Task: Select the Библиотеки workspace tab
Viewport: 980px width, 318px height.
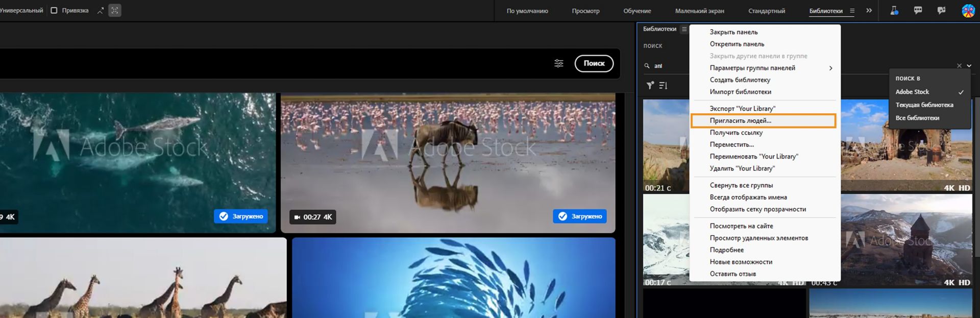Action: coord(826,11)
